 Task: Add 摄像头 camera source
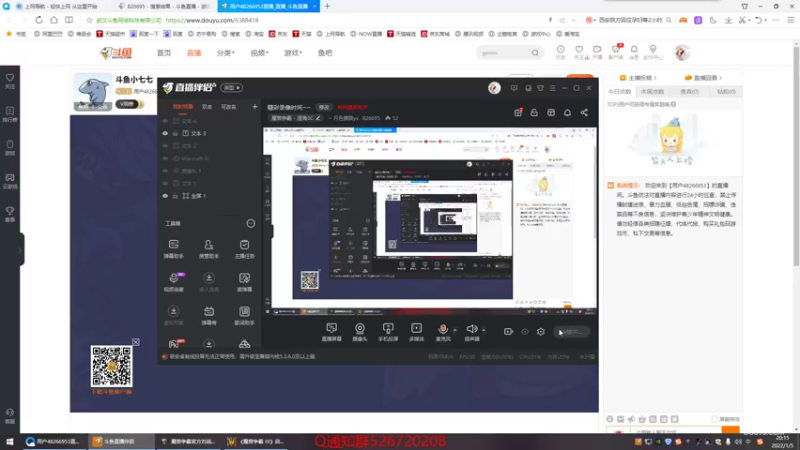tap(360, 332)
